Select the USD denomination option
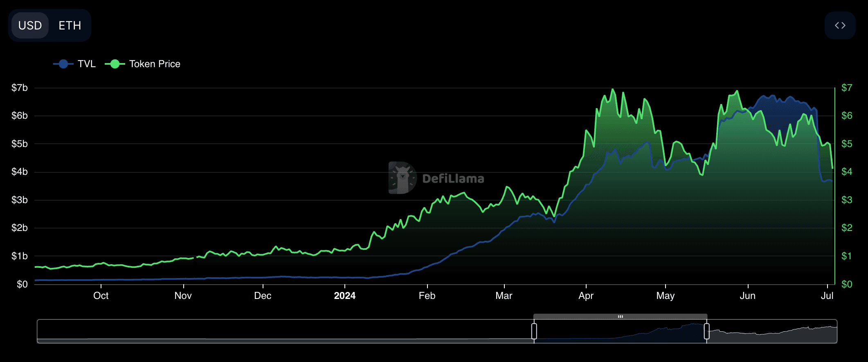 (30, 25)
